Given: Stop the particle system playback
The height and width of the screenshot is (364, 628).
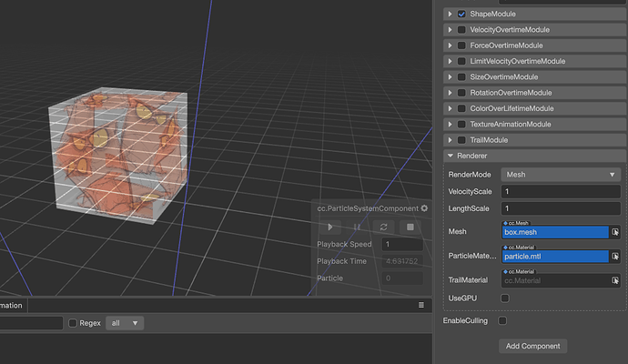Looking at the screenshot, I should tap(410, 227).
